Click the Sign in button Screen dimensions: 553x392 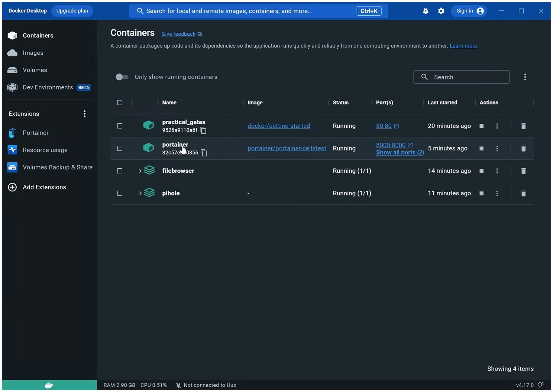coord(469,11)
